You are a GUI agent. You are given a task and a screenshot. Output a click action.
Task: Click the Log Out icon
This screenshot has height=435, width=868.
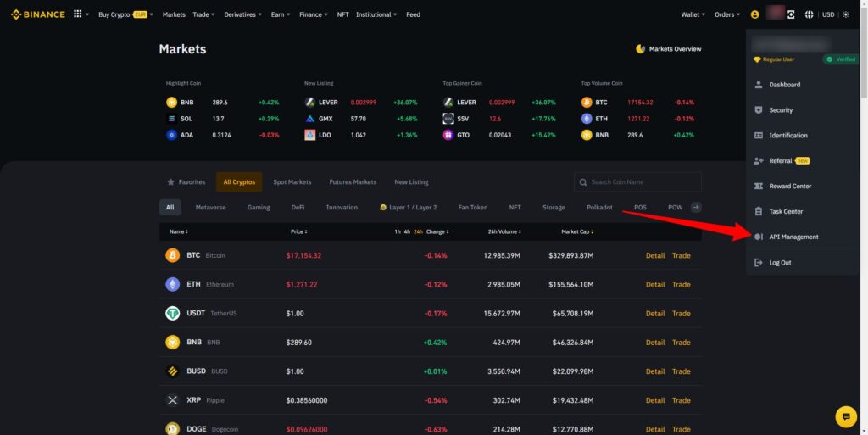coord(759,262)
